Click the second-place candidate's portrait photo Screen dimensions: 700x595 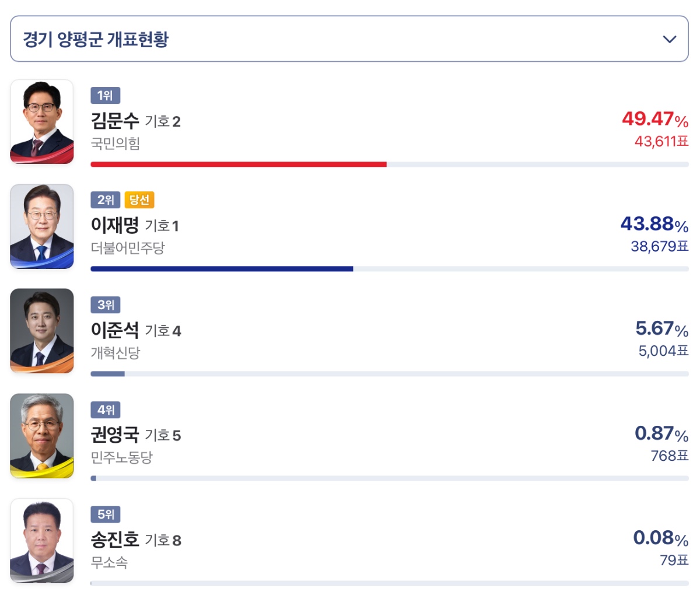tap(42, 226)
